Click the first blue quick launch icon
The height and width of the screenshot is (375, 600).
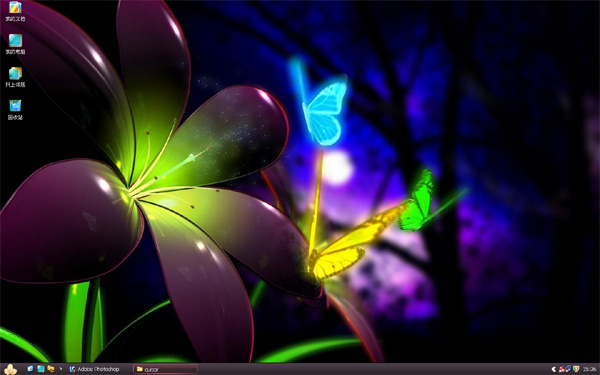click(x=31, y=369)
